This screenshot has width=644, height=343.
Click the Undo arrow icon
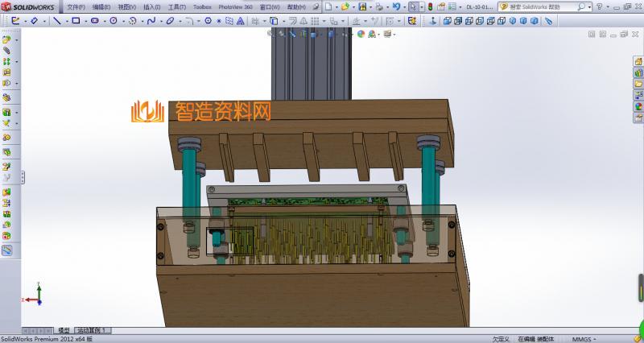(x=394, y=6)
